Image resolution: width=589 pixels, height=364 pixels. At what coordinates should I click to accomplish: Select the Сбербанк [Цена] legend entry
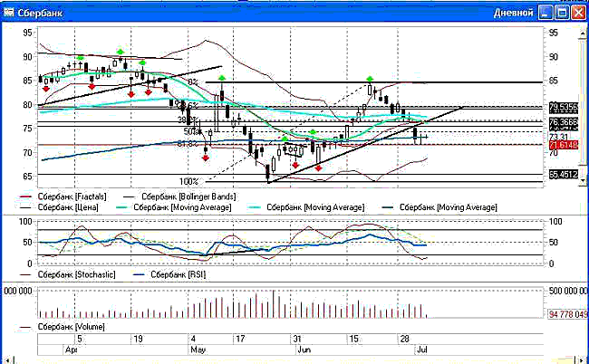58,206
